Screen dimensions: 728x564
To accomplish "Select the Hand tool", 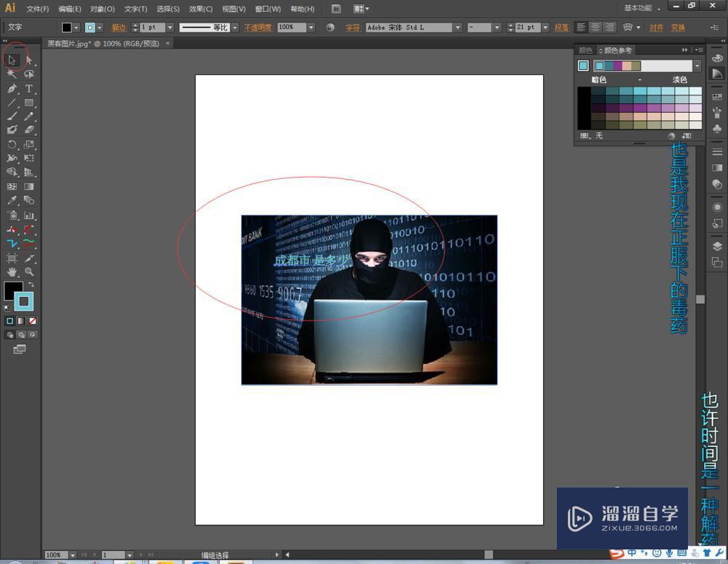I will pyautogui.click(x=12, y=272).
